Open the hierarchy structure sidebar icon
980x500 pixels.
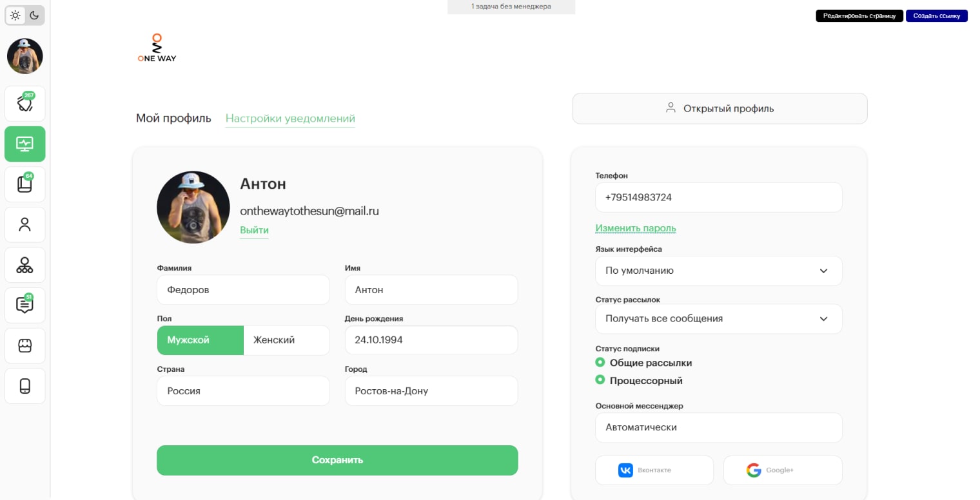tap(25, 265)
